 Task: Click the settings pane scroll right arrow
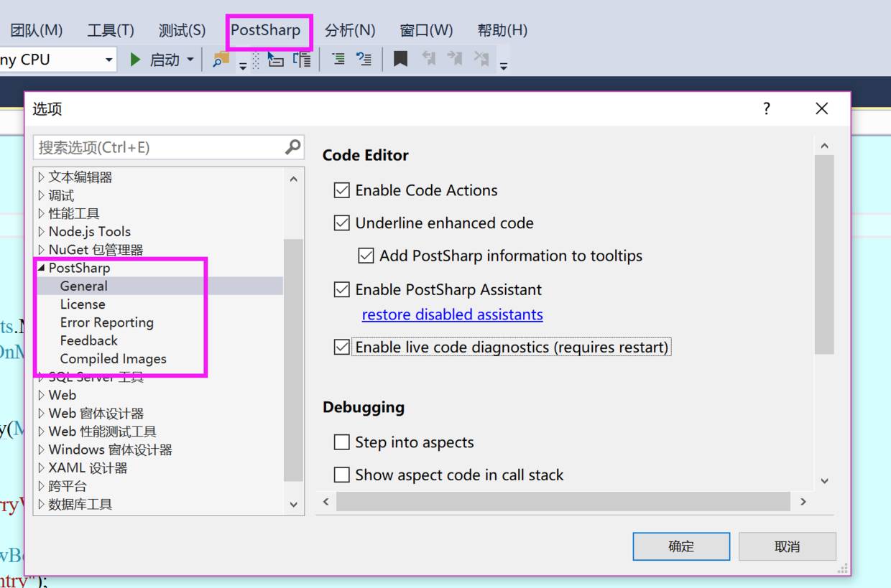[803, 501]
